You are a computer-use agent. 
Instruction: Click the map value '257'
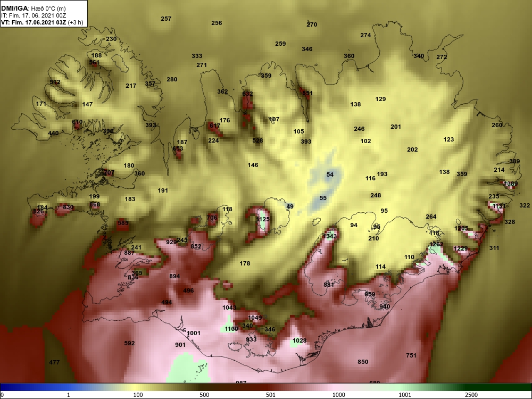pyautogui.click(x=166, y=19)
